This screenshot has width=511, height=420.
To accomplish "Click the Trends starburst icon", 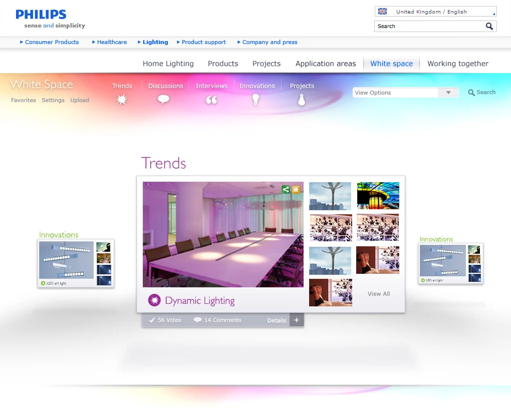I will pyautogui.click(x=122, y=99).
